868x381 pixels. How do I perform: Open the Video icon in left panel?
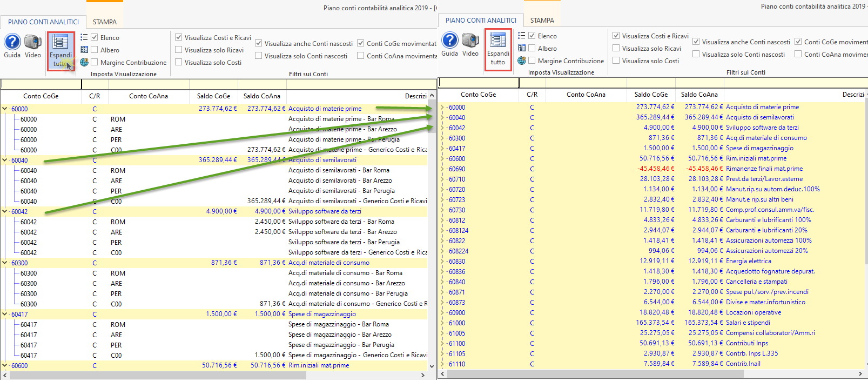(33, 42)
